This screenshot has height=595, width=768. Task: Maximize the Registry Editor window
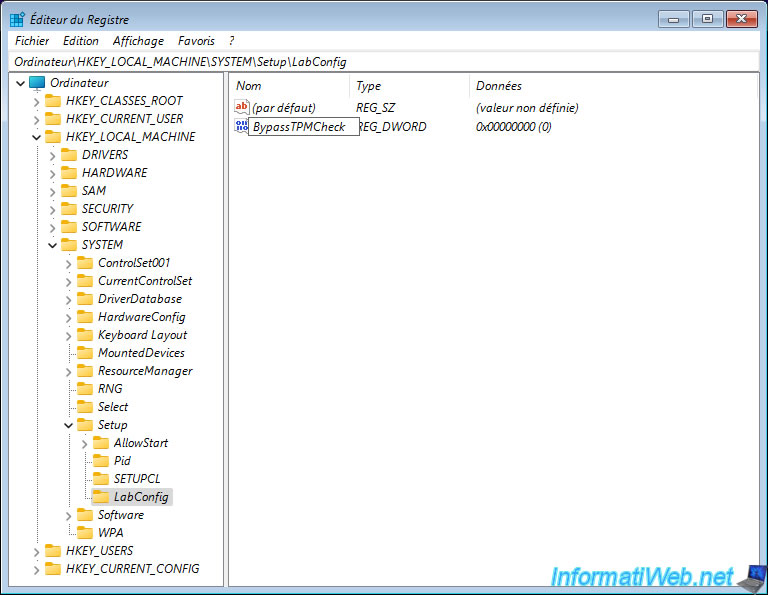coord(708,19)
